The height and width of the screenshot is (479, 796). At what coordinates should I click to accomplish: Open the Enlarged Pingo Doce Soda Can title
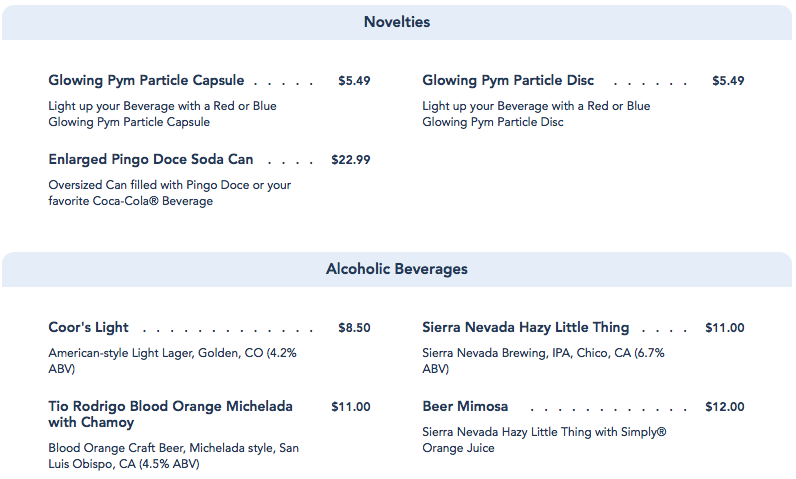151,160
